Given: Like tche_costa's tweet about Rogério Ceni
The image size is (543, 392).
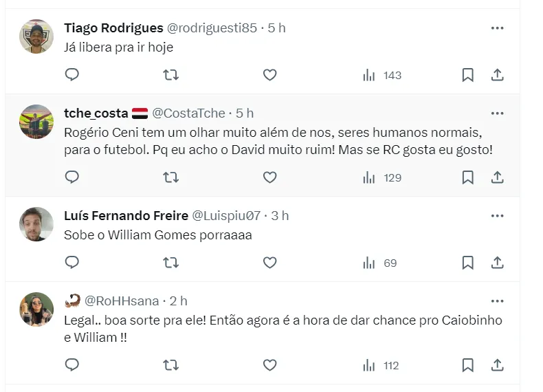Looking at the screenshot, I should pyautogui.click(x=270, y=177).
